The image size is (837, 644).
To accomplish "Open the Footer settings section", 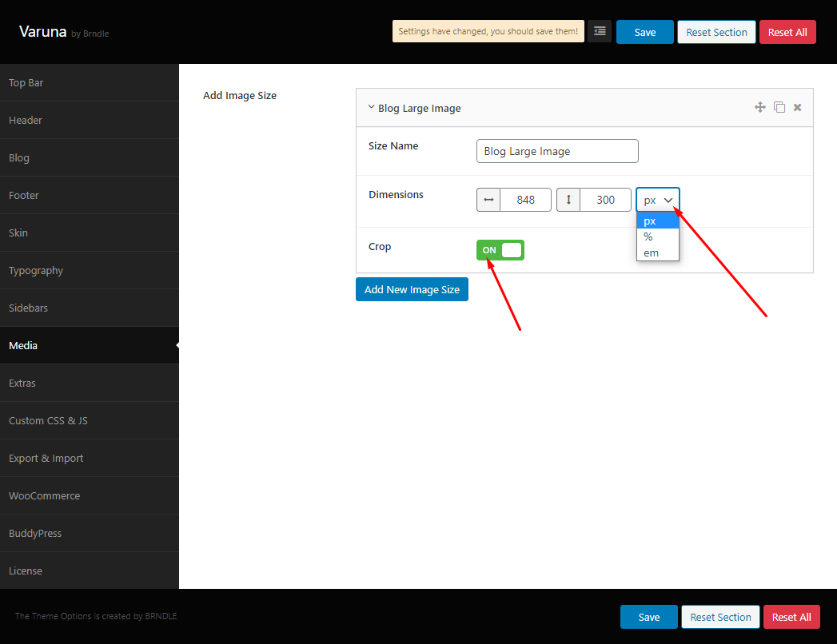I will coord(90,195).
